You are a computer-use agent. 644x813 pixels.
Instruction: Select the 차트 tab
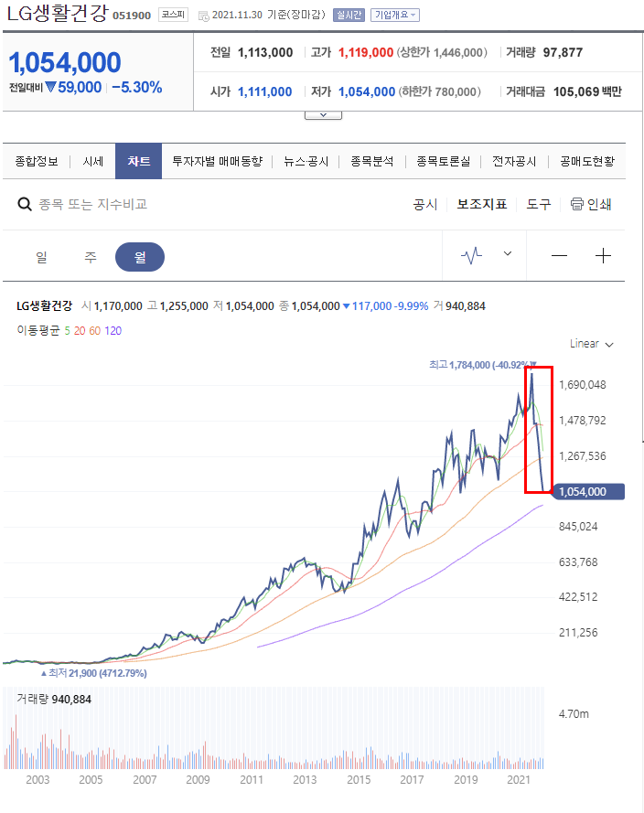138,161
